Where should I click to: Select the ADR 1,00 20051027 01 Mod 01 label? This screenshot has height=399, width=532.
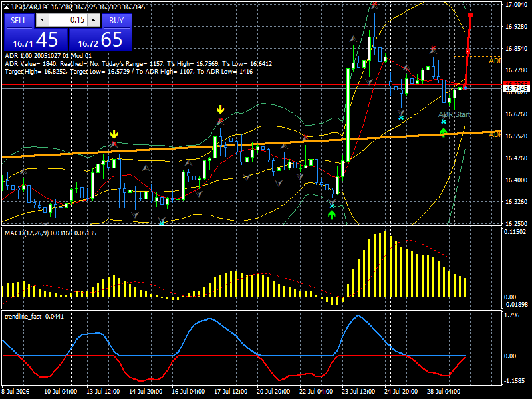(x=48, y=56)
